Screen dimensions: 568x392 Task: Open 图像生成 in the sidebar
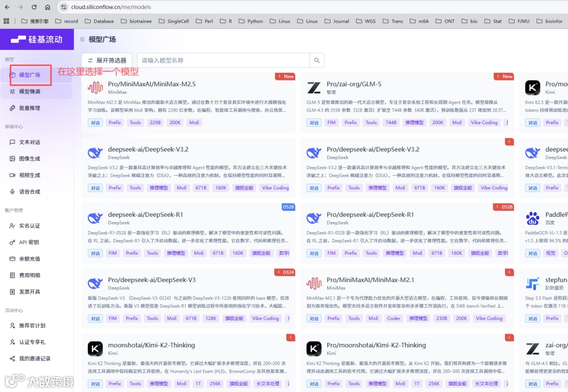tap(36, 159)
